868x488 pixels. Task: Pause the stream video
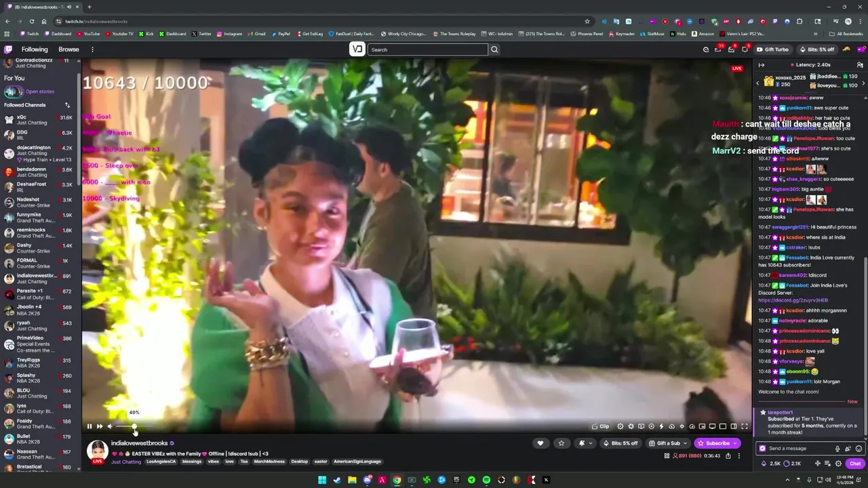pyautogui.click(x=89, y=426)
